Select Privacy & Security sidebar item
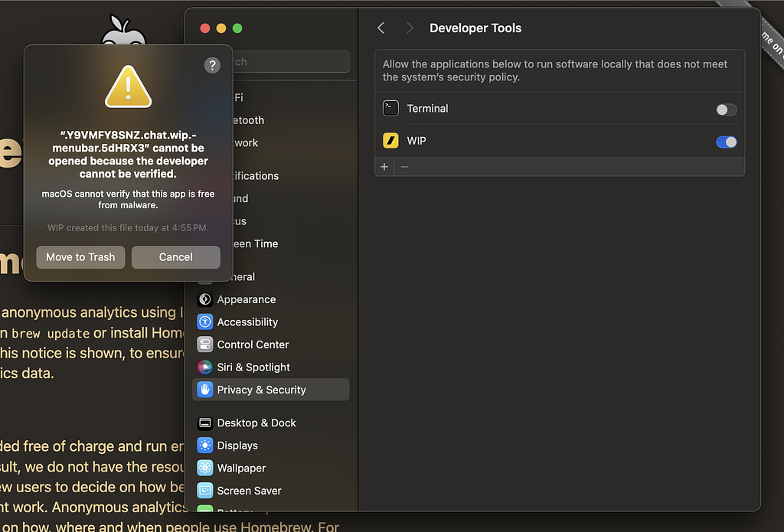784x532 pixels. click(261, 390)
